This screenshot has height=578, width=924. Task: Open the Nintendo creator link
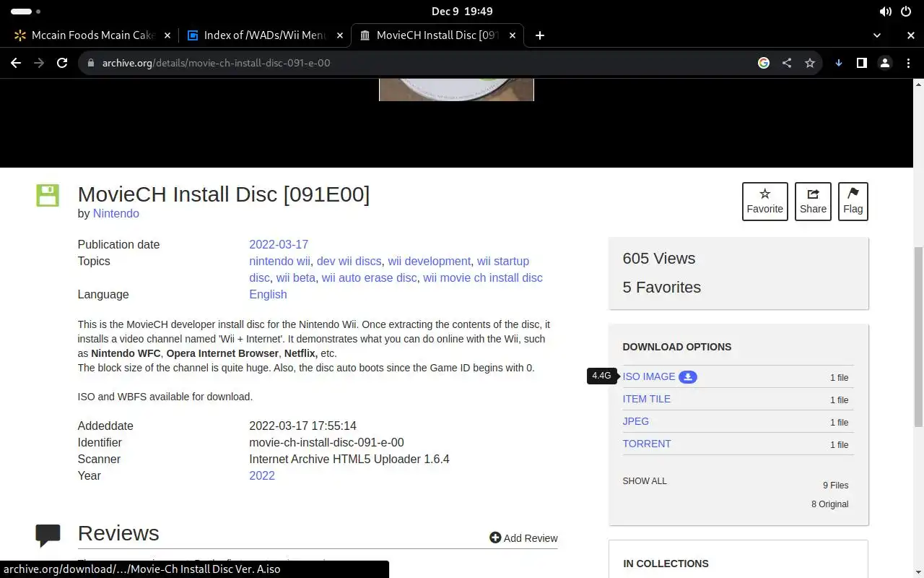115,214
